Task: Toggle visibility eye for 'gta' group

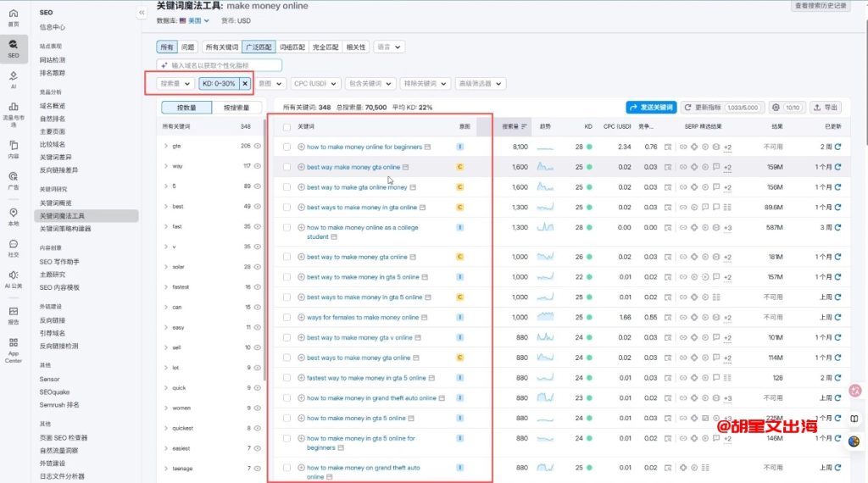Action: pos(258,146)
